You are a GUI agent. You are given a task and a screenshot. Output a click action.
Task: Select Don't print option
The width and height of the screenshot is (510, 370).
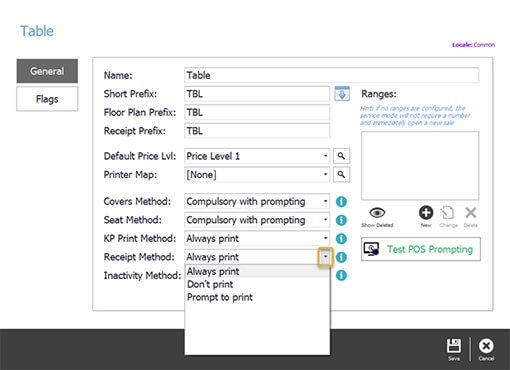257,284
